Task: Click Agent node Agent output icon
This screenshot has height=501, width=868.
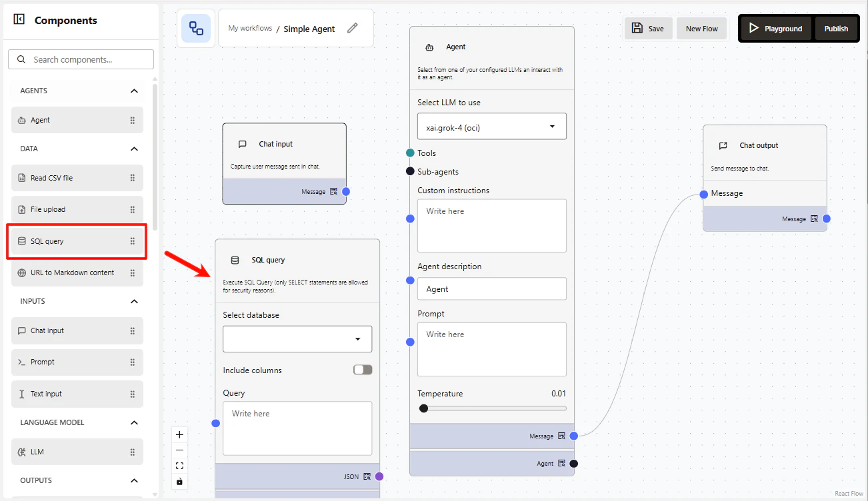Action: pyautogui.click(x=561, y=464)
